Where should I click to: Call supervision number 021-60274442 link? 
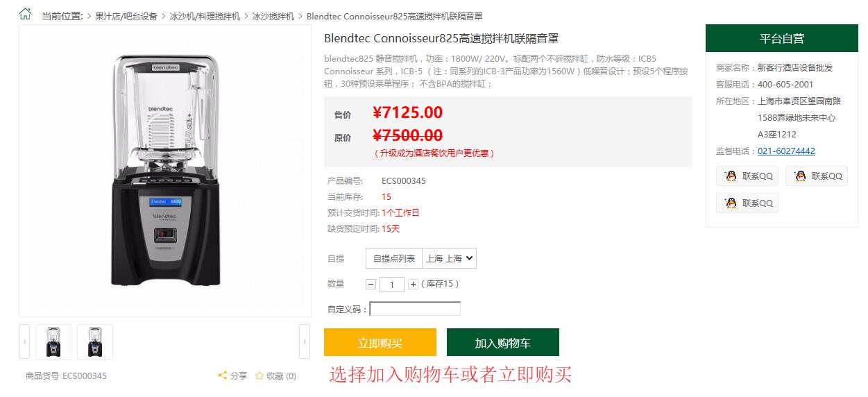click(x=786, y=151)
